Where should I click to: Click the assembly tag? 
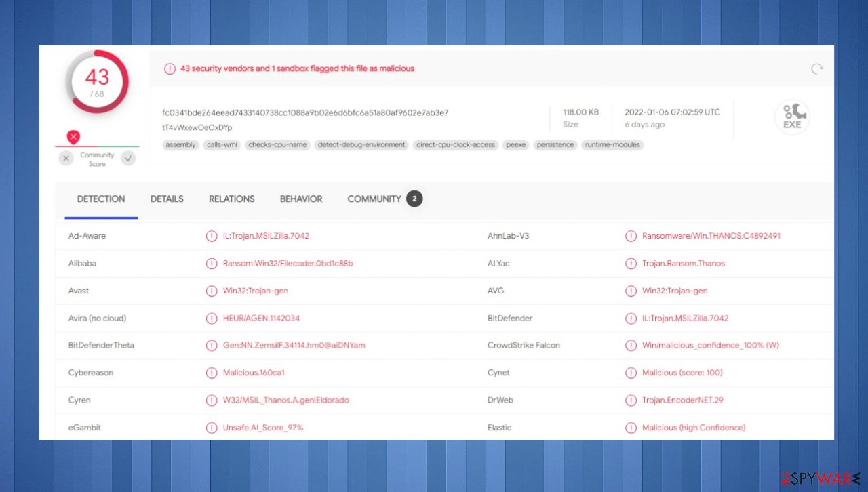180,145
